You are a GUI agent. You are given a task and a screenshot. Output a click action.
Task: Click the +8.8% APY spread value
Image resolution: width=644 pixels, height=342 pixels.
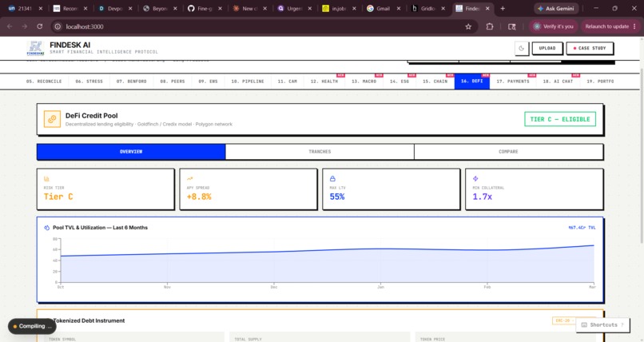tap(199, 197)
